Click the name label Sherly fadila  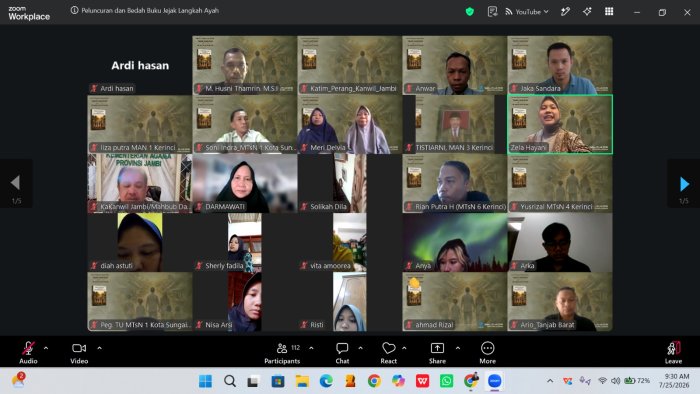224,266
